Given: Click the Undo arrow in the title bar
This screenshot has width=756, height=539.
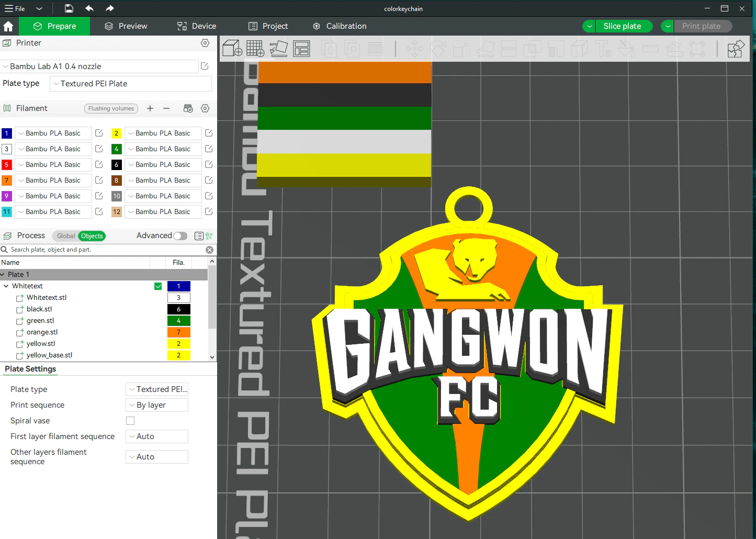Looking at the screenshot, I should 89,8.
